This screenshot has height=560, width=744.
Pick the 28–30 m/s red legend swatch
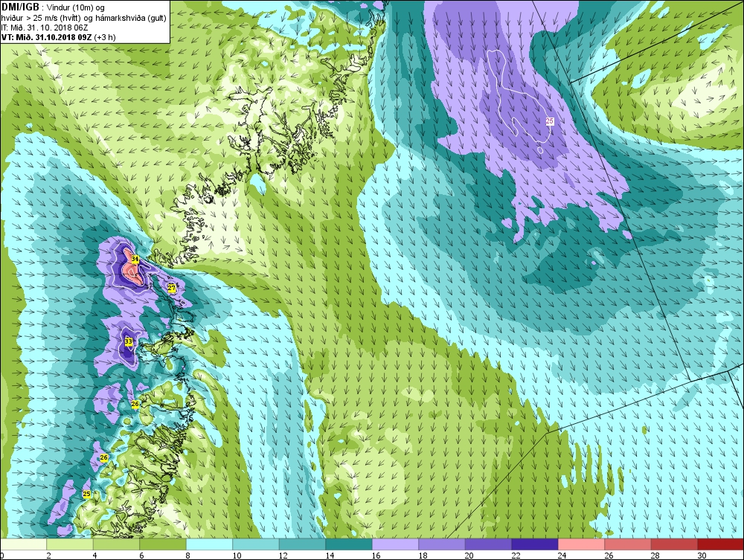[675, 544]
